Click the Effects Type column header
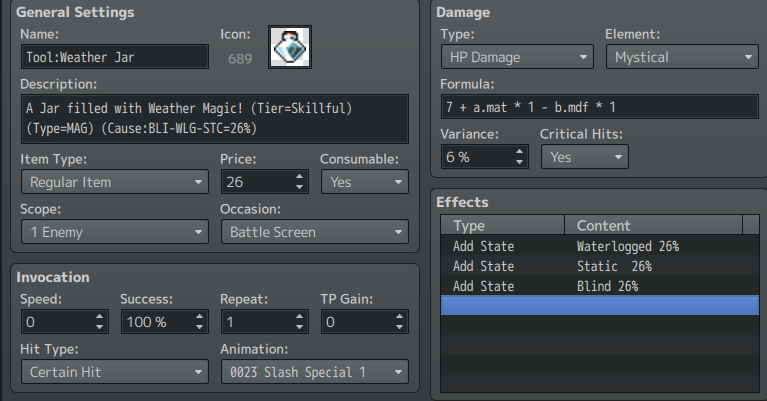 coord(503,225)
